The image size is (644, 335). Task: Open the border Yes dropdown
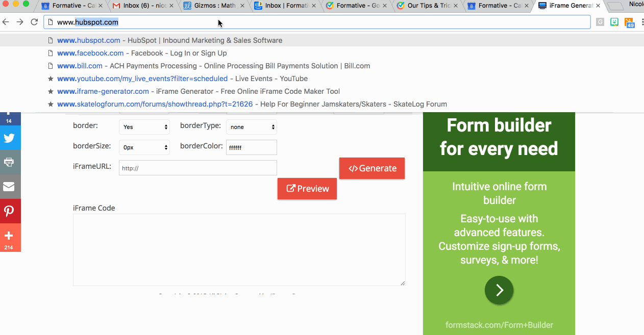(x=144, y=127)
